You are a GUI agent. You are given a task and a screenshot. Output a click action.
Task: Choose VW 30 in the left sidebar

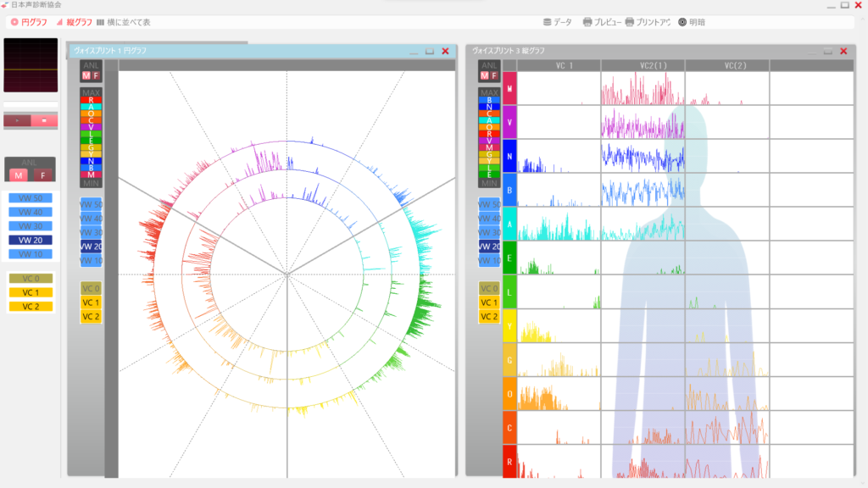click(31, 226)
